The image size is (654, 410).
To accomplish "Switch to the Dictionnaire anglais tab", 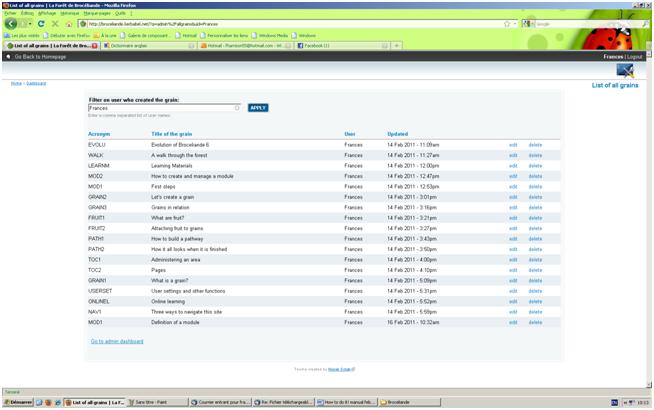I will (x=148, y=45).
